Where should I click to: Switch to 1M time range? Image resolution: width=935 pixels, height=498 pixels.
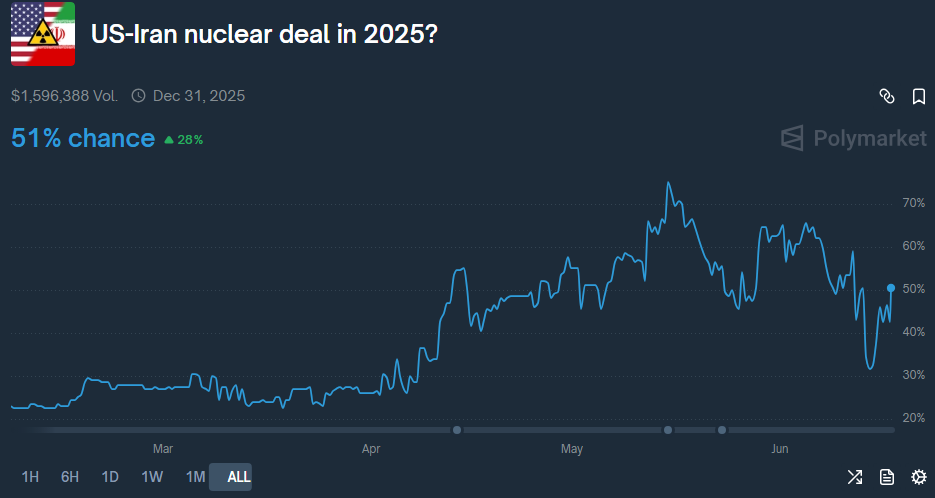coord(195,477)
